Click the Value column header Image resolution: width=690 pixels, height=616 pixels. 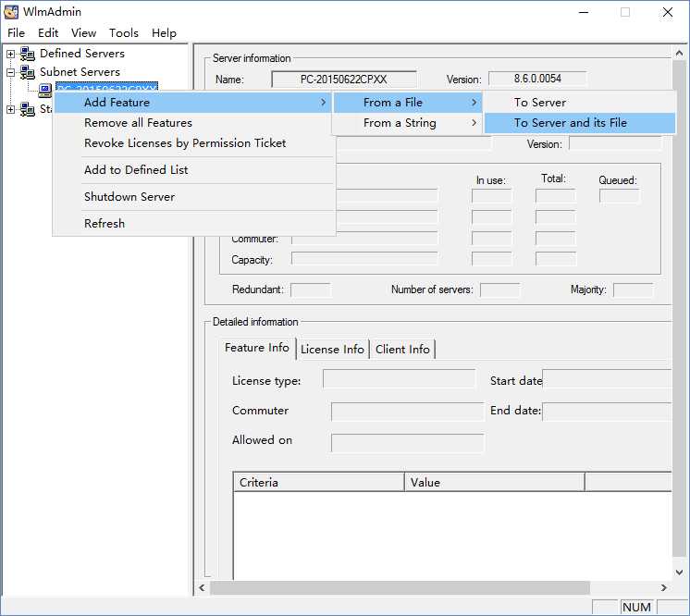[495, 482]
